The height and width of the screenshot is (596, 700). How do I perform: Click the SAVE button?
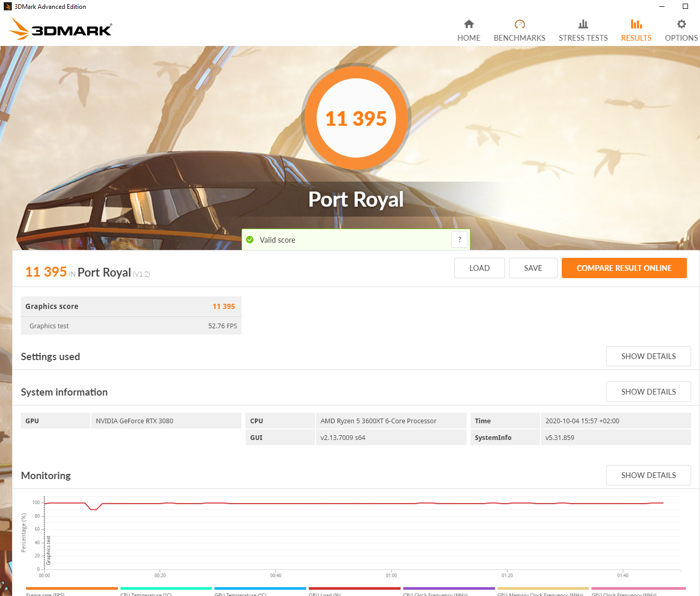tap(533, 268)
